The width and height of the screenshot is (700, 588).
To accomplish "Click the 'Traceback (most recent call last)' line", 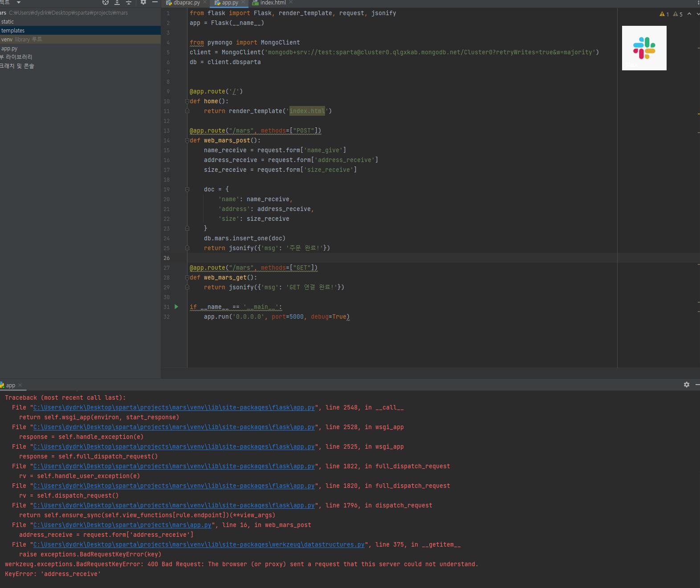I will [x=65, y=398].
